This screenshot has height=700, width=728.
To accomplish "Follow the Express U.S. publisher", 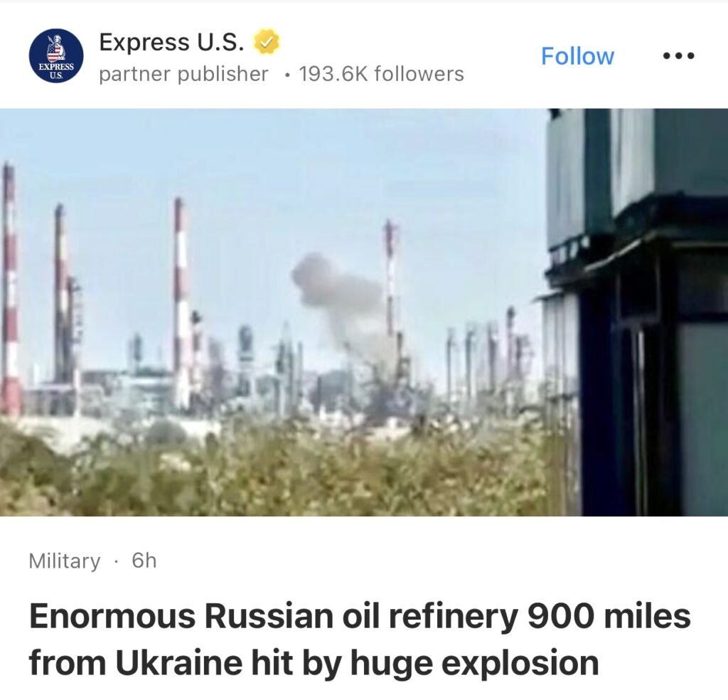I will coord(577,55).
